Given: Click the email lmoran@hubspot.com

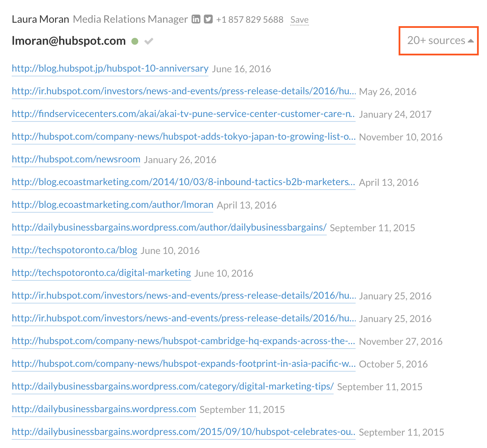Looking at the screenshot, I should [x=69, y=41].
